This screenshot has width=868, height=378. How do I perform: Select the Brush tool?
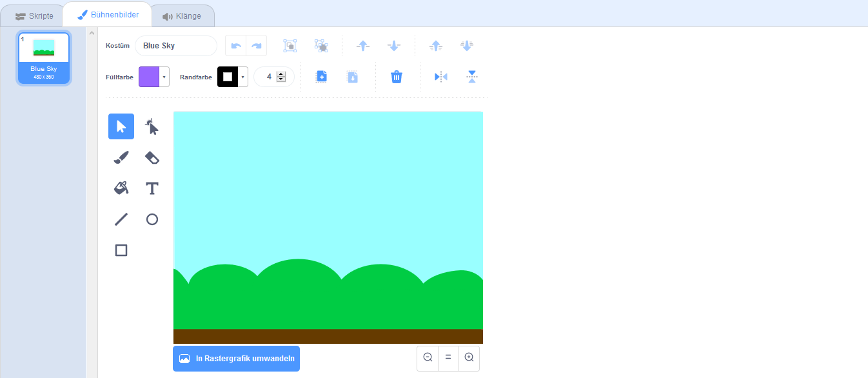121,157
